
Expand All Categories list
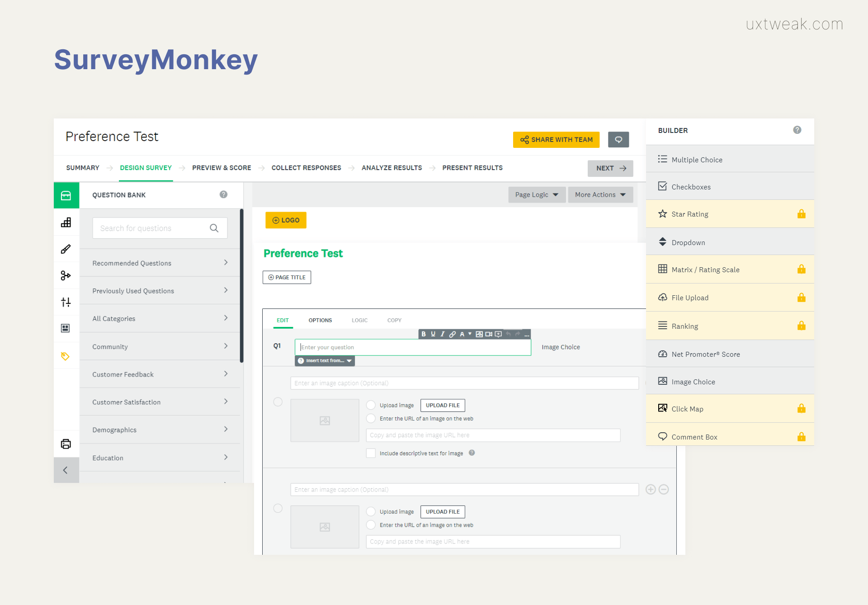point(160,318)
